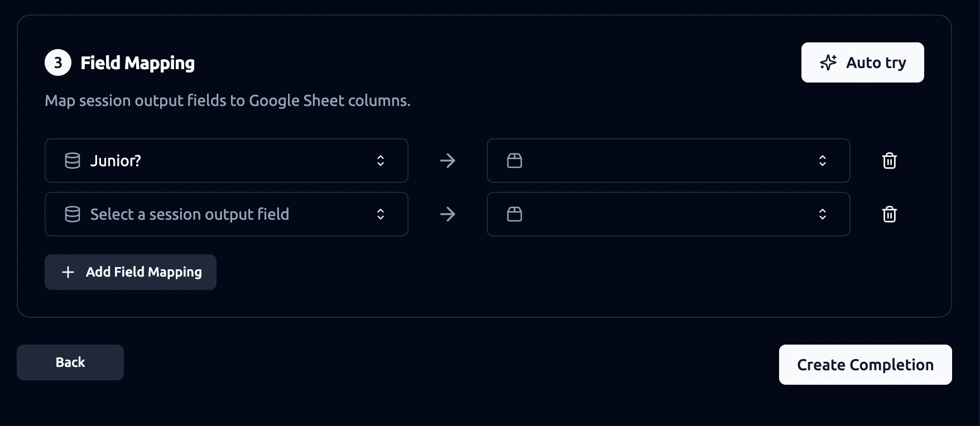Viewport: 980px width, 426px height.
Task: Expand chevrons on second row column selector
Action: 823,214
